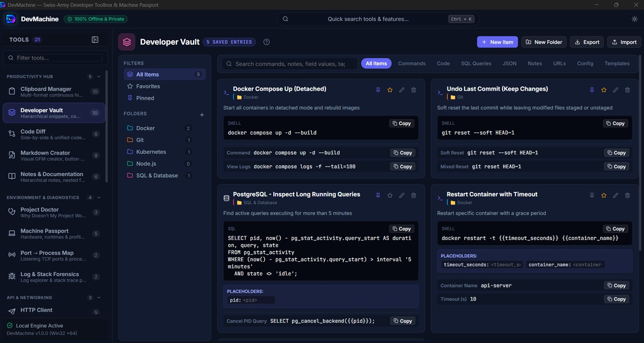Screen dimensions: 644x343
Task: Edit the Docker Compose Up entry
Action: click(x=402, y=90)
